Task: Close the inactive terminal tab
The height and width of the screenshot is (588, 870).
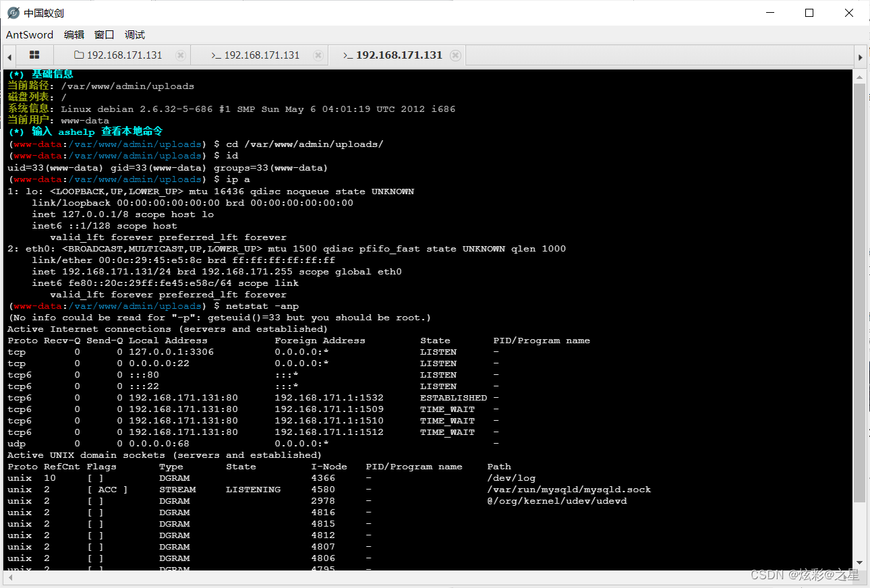Action: tap(318, 55)
